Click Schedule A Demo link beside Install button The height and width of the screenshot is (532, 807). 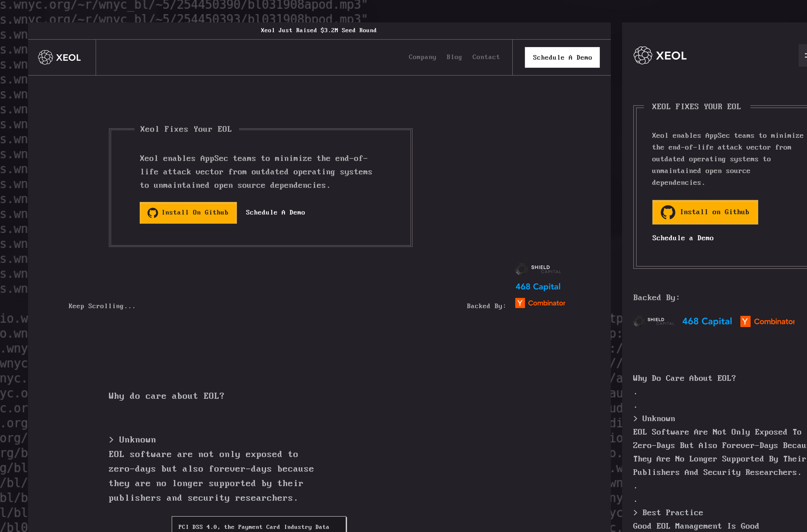tap(275, 213)
